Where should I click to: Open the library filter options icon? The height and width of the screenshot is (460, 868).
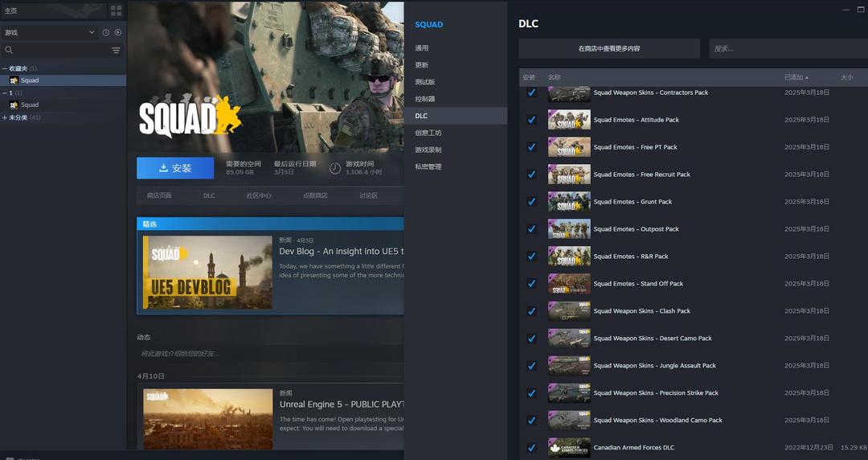[116, 51]
